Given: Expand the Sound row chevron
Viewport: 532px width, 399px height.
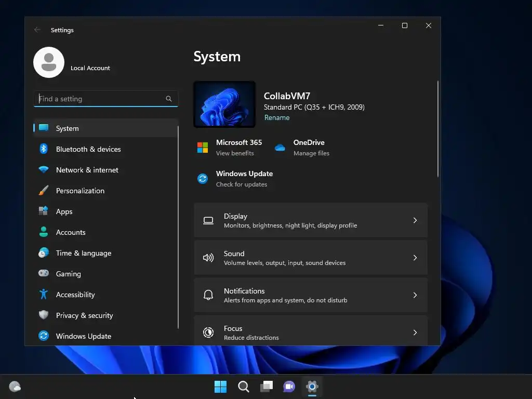Looking at the screenshot, I should 415,258.
